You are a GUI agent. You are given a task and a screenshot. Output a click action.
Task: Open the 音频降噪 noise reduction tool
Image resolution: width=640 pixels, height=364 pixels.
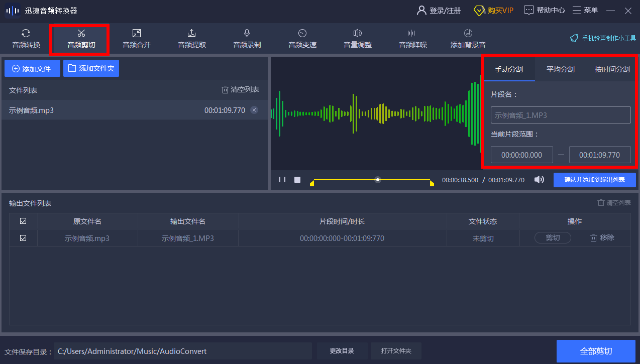coord(412,39)
